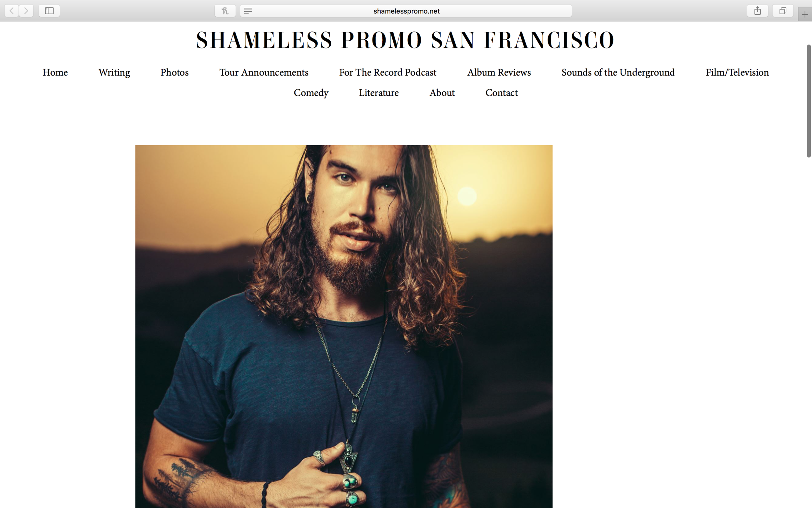
Task: Click the Shameless Promo San Francisco title
Action: coord(405,40)
